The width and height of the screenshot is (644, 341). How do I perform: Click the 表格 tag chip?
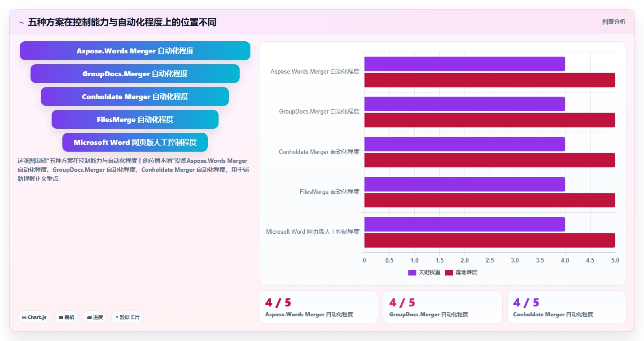[66, 317]
